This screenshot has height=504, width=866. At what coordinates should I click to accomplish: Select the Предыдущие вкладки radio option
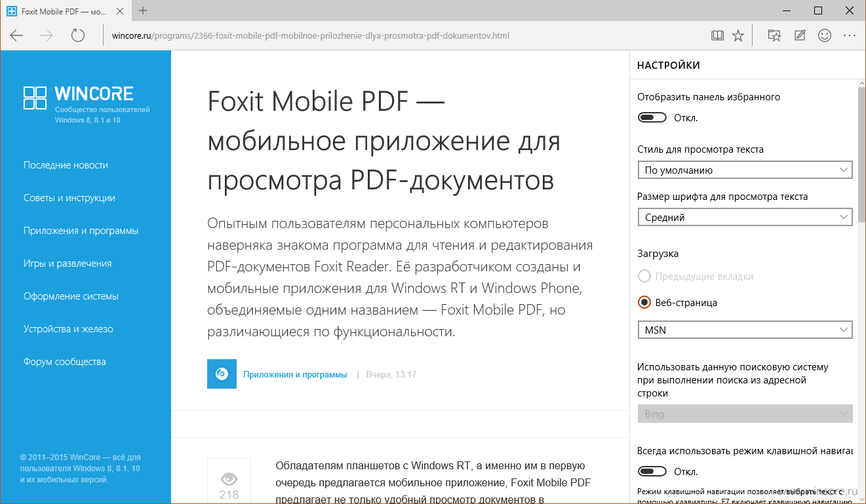(x=644, y=277)
